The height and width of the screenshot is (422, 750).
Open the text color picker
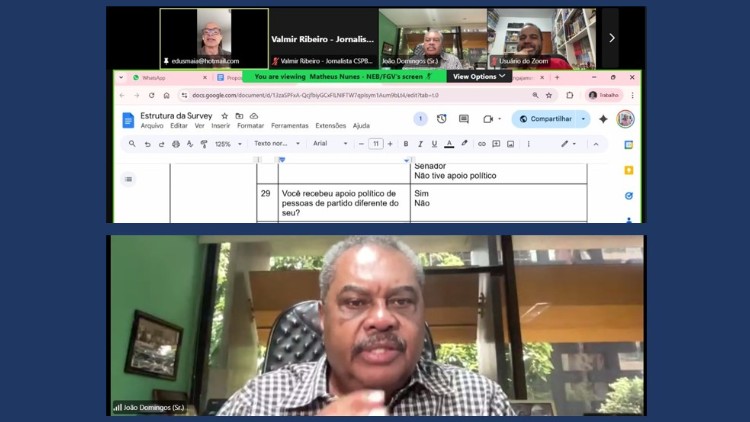coord(449,144)
